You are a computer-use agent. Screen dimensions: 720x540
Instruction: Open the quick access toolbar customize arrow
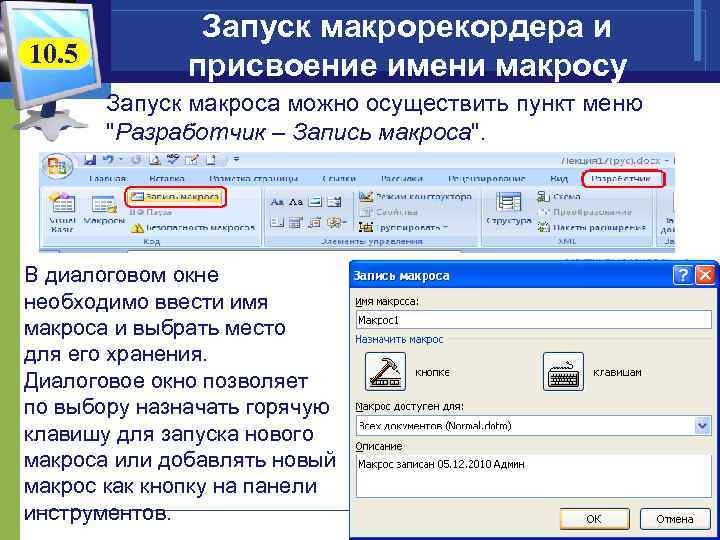[x=236, y=160]
